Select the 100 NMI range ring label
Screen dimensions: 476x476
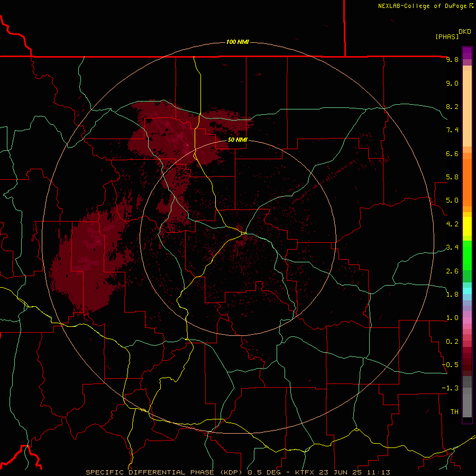click(x=237, y=42)
